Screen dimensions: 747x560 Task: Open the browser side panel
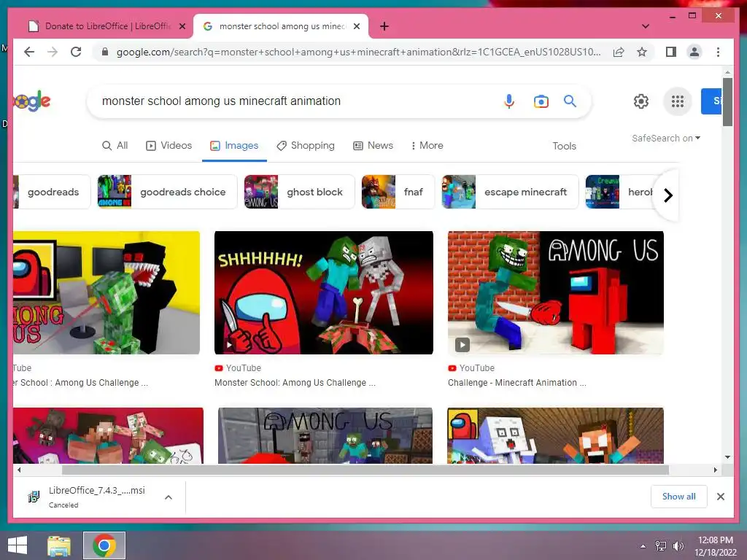(671, 52)
